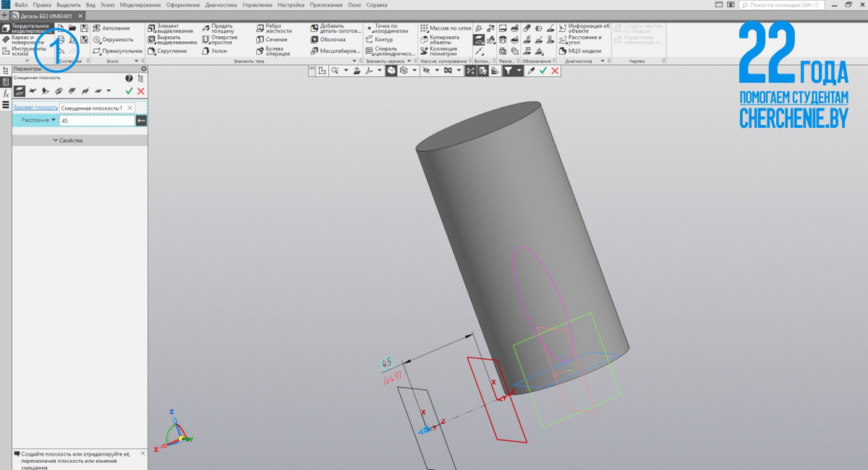Select the Оболочка shell tool

pos(328,40)
